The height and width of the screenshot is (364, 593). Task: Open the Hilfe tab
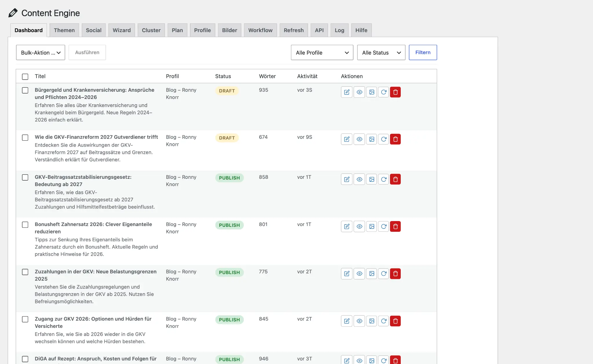361,30
